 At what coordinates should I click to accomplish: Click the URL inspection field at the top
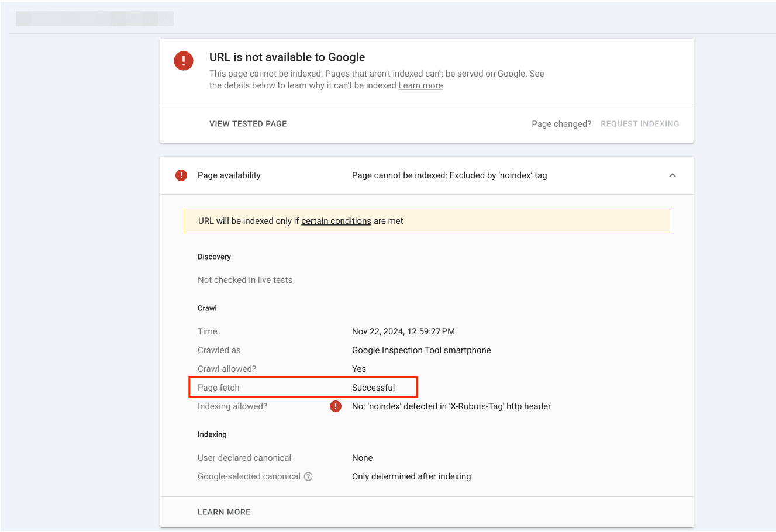[x=94, y=18]
